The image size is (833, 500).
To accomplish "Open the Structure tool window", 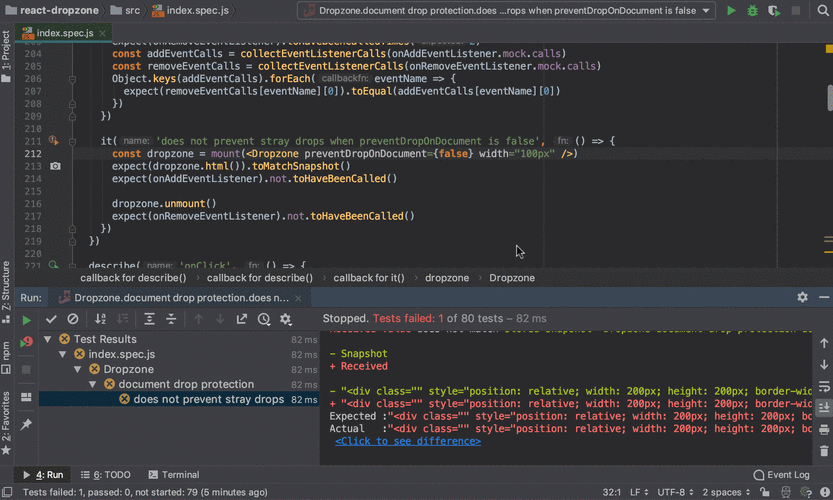I will [x=6, y=291].
